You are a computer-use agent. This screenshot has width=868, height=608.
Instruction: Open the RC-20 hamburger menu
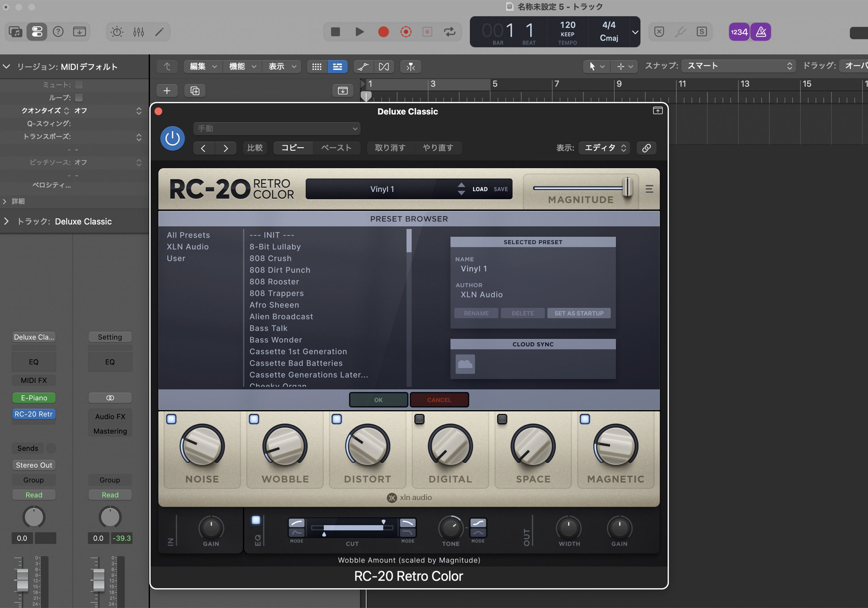point(649,189)
